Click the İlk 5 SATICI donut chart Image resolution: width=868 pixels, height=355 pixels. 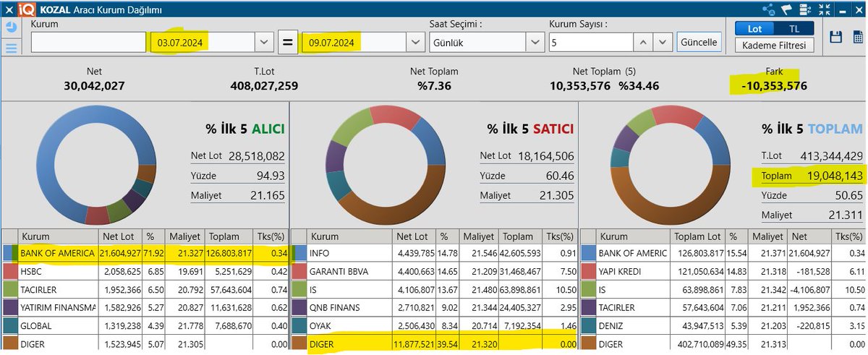(386, 166)
